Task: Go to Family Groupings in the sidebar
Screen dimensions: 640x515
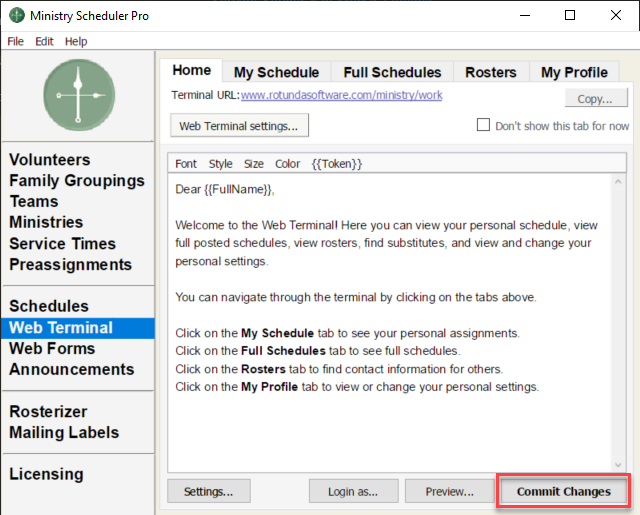Action: click(77, 180)
